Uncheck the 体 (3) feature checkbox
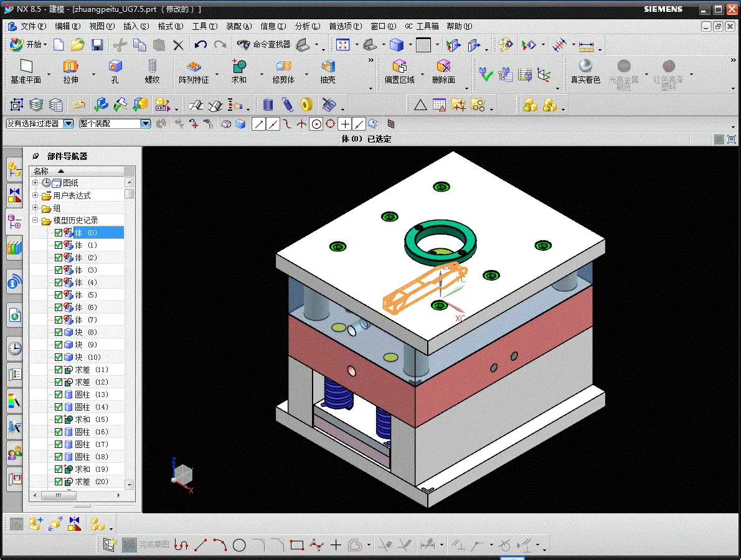Viewport: 741px width, 560px height. (59, 270)
